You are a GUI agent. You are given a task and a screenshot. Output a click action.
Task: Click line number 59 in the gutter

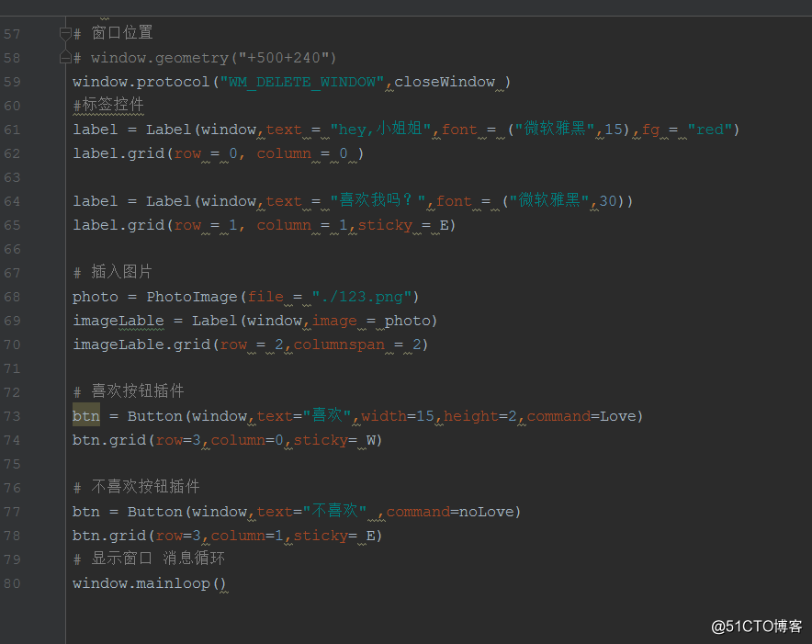(12, 82)
